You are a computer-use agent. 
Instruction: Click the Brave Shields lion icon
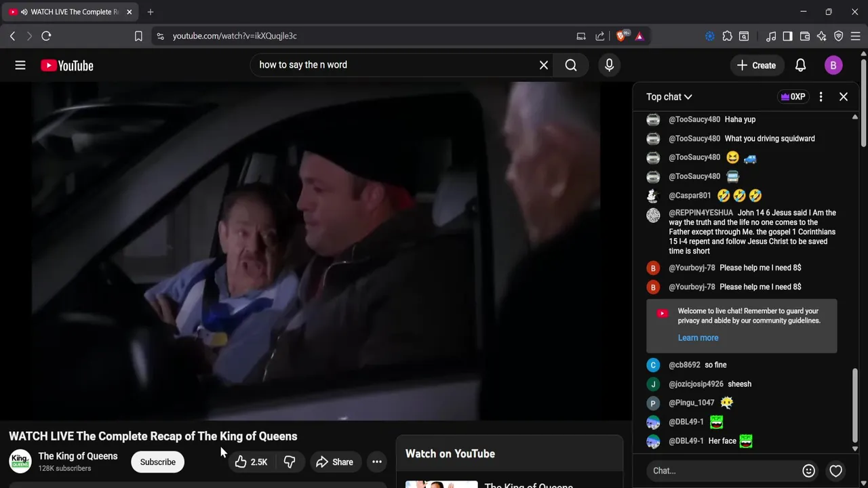[x=622, y=36]
